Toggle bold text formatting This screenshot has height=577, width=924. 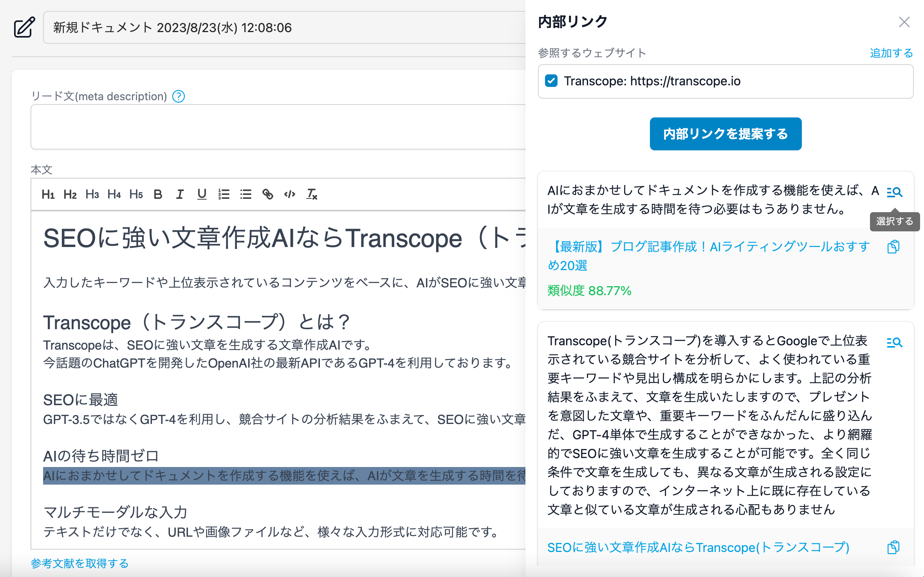158,194
